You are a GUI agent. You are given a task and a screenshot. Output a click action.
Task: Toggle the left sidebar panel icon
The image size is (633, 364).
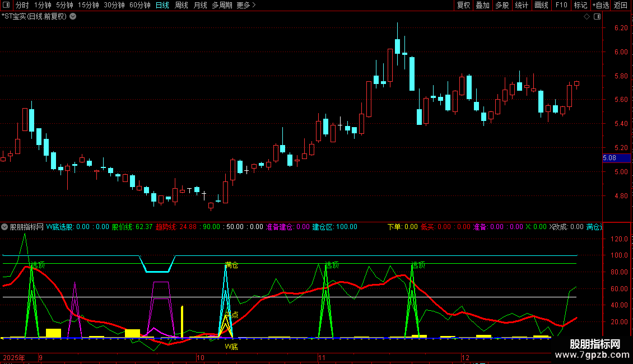point(7,6)
